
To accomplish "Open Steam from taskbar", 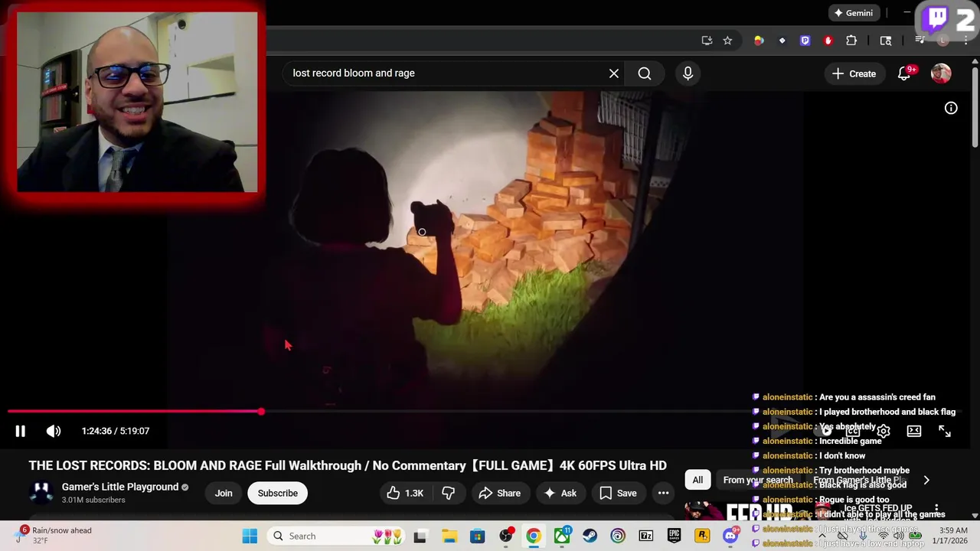I will tap(590, 536).
